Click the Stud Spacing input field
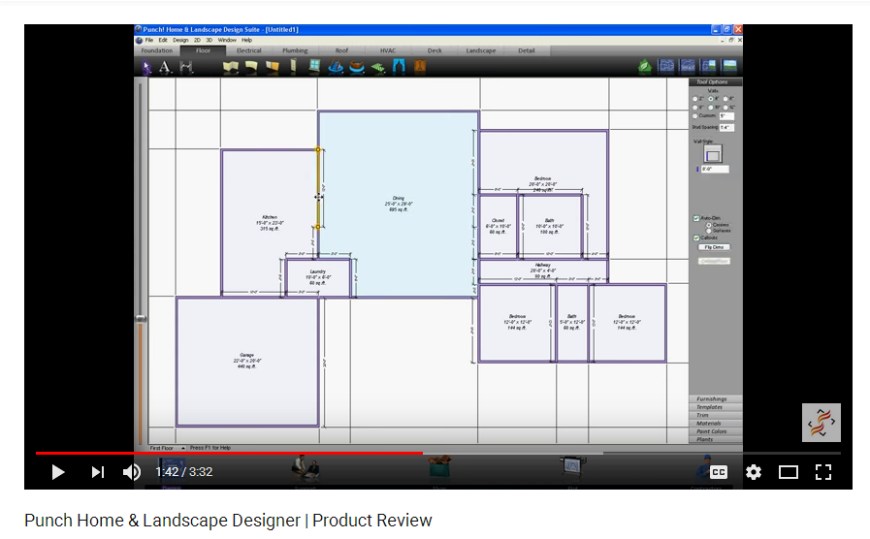Screen dimensions: 870x539 [x=726, y=128]
